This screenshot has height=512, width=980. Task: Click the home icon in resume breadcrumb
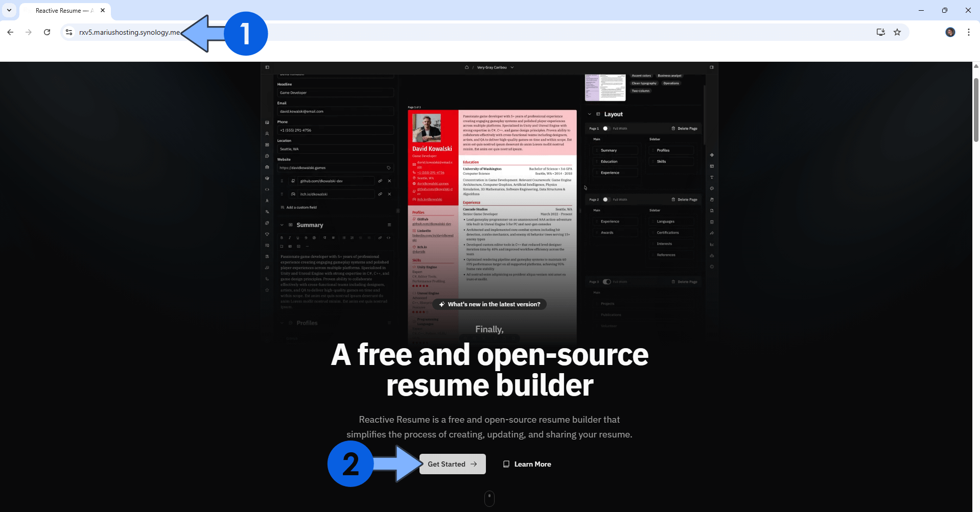coord(466,67)
